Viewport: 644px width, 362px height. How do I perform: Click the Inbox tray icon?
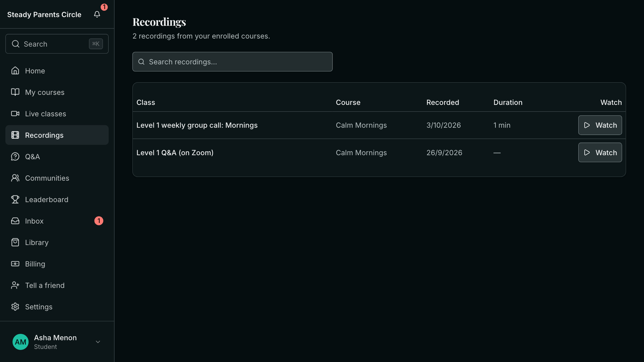pyautogui.click(x=15, y=221)
